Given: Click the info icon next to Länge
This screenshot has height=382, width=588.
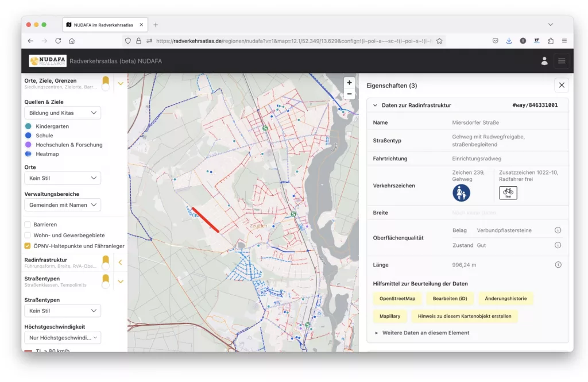Looking at the screenshot, I should coord(558,264).
